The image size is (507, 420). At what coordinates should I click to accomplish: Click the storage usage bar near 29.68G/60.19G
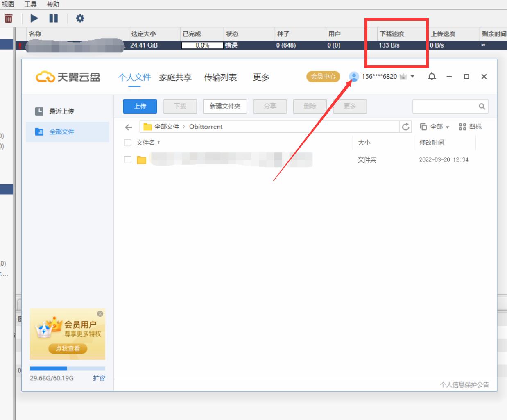(x=67, y=368)
